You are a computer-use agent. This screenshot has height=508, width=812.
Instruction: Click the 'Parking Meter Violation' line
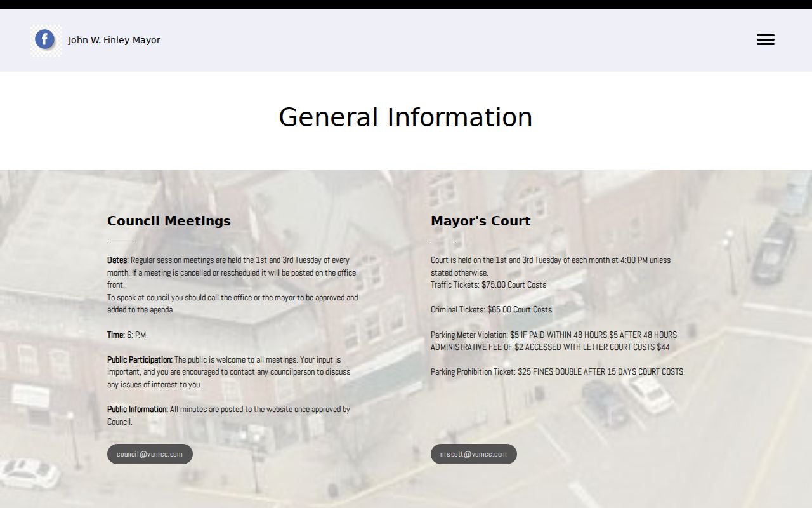tap(554, 335)
